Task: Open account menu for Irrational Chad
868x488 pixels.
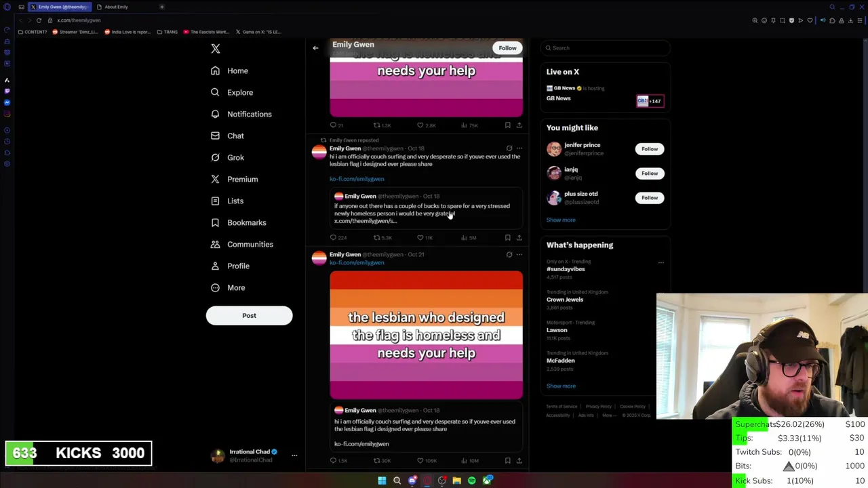Action: tap(254, 455)
